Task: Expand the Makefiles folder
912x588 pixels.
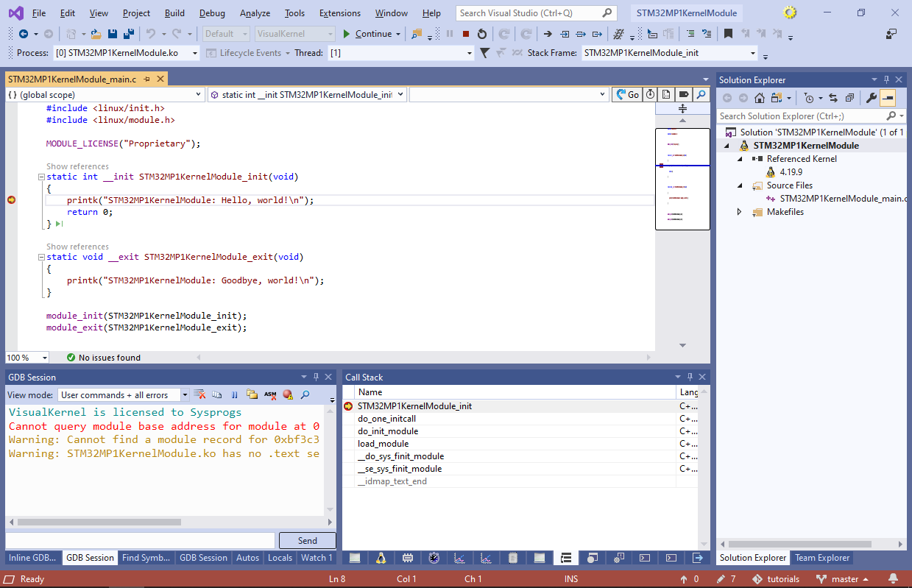Action: 740,212
